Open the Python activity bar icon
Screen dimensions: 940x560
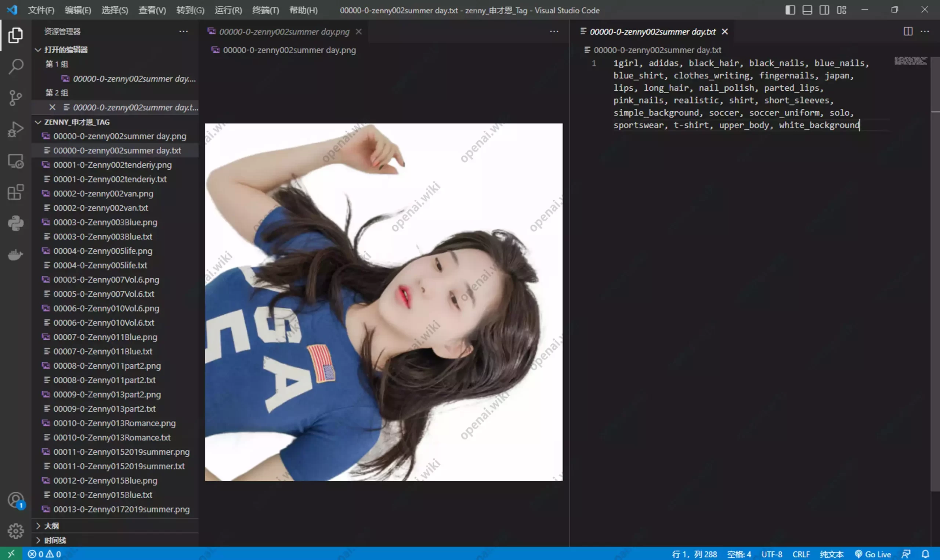tap(15, 223)
